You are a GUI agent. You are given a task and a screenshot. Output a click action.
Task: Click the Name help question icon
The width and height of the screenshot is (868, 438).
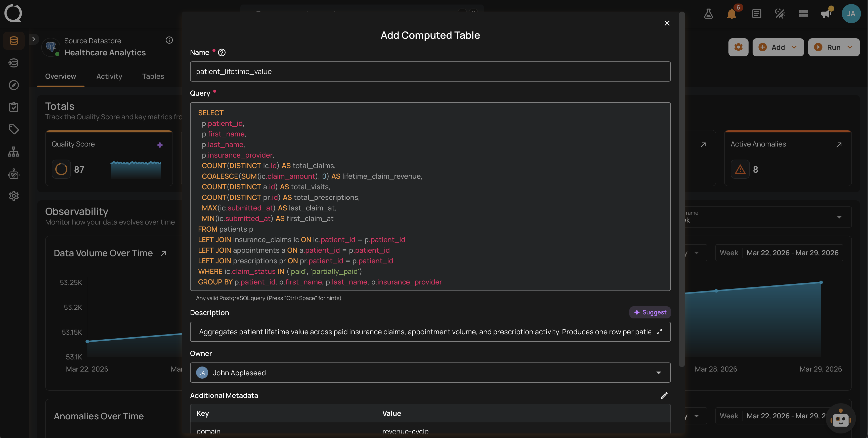222,53
